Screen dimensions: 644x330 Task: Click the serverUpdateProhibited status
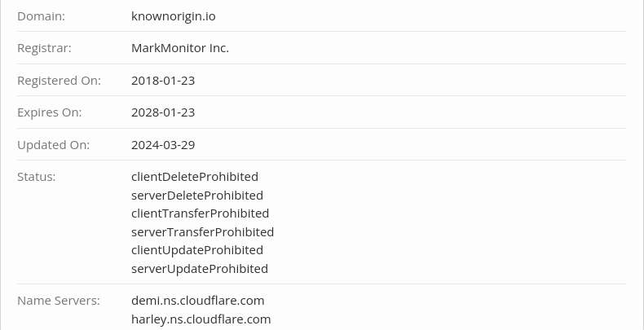[x=199, y=268]
